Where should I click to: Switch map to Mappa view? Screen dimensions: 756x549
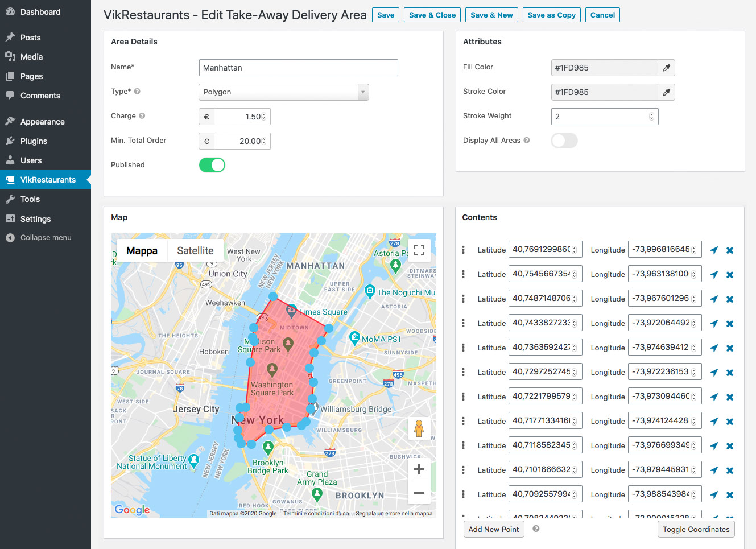coord(142,250)
